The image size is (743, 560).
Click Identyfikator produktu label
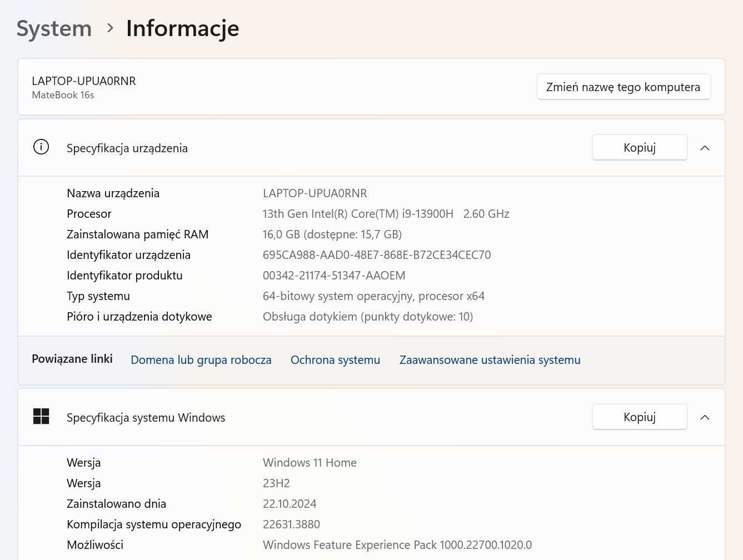(x=124, y=276)
